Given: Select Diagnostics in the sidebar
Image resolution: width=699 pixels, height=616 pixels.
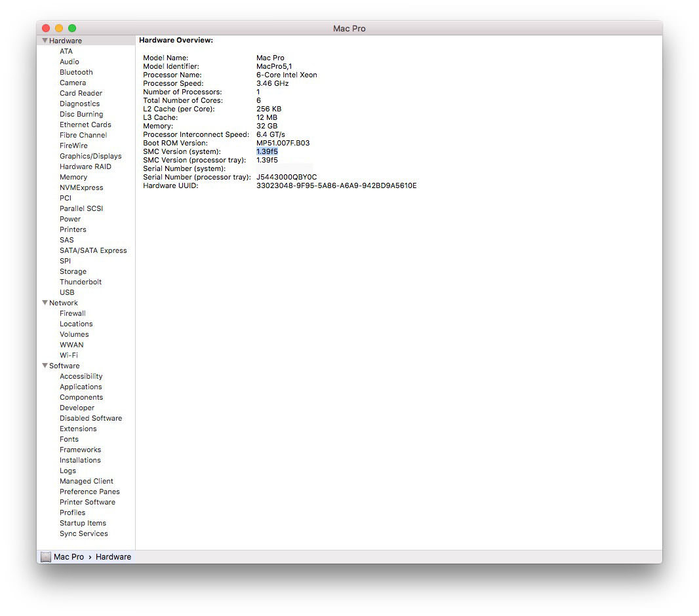Looking at the screenshot, I should pos(79,104).
